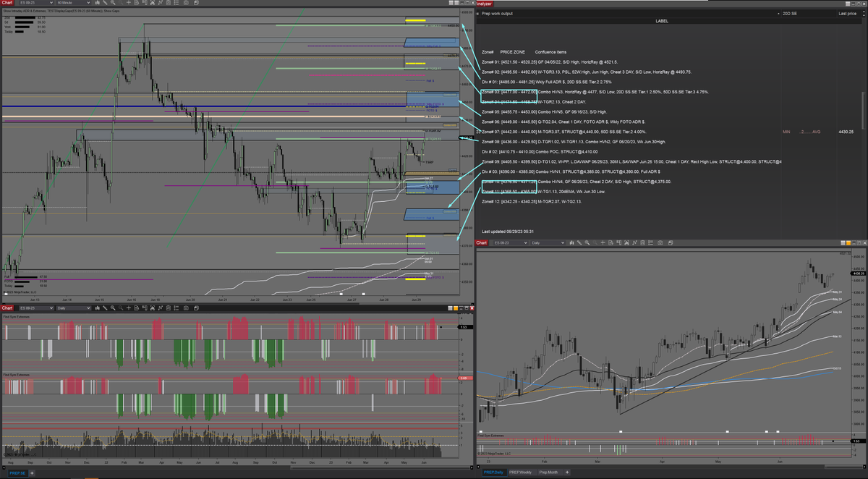Toggle crosshair on PREP.Daily chart
This screenshot has height=479, width=868.
tap(603, 242)
